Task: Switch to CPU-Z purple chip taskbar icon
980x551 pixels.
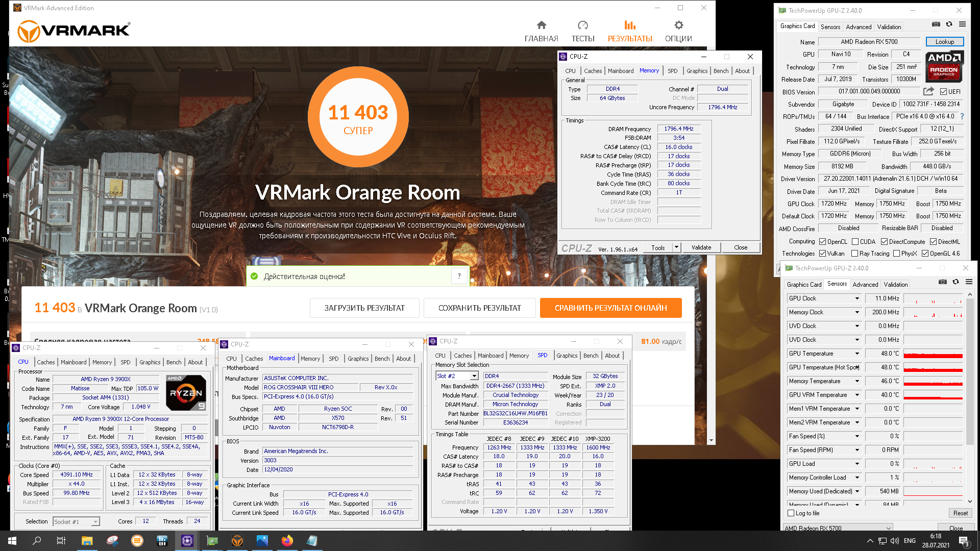Action: [187, 541]
